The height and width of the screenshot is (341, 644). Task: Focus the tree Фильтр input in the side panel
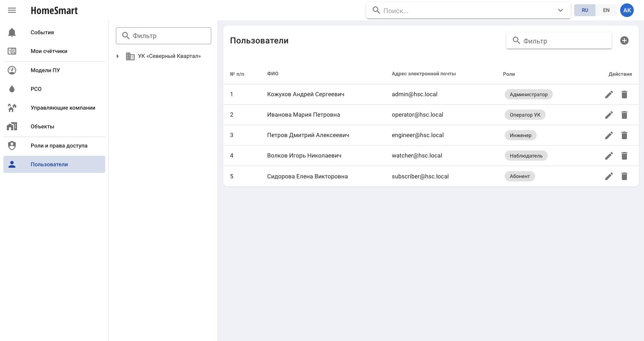164,36
